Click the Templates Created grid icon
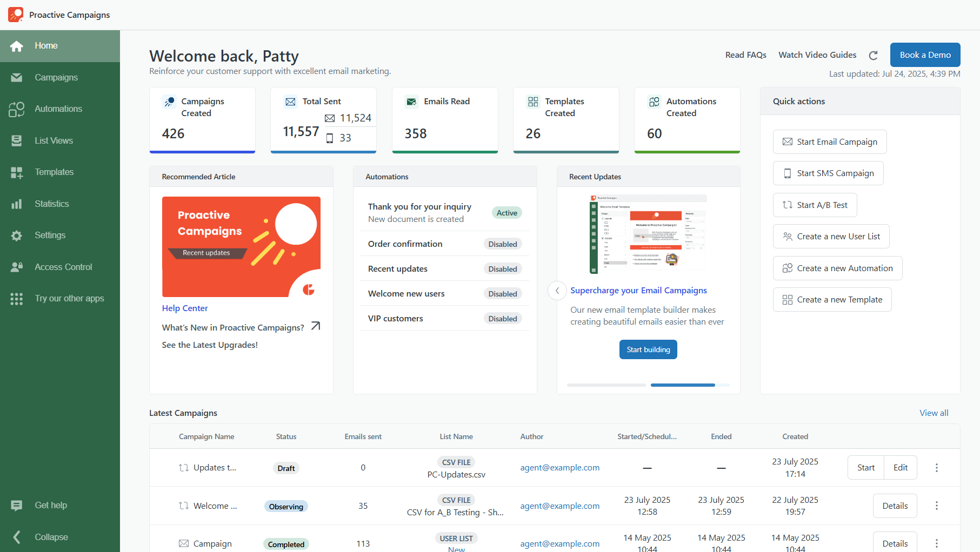The width and height of the screenshot is (980, 552). point(533,102)
